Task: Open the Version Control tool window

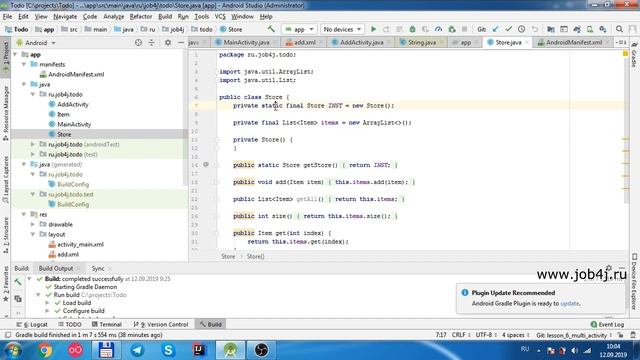Action: [x=161, y=324]
